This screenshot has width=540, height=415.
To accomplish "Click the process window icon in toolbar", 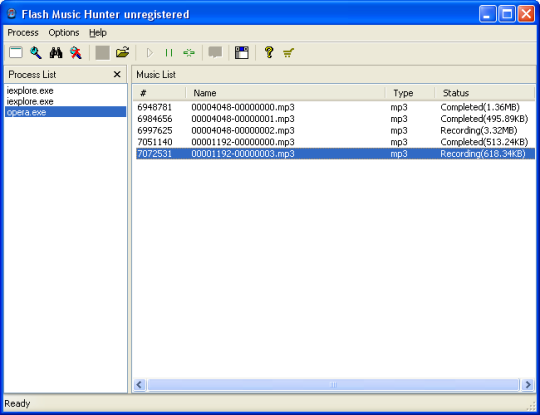I will (x=15, y=53).
